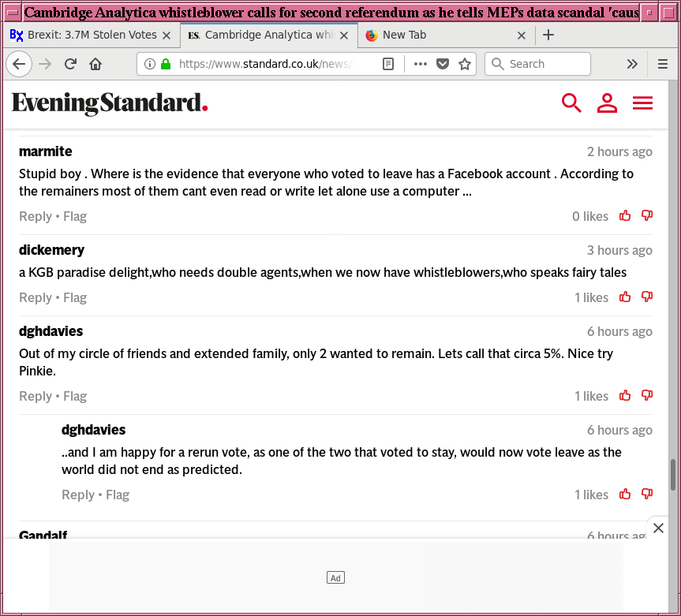Click the '0 likes' count
681x616 pixels.
[x=590, y=216]
